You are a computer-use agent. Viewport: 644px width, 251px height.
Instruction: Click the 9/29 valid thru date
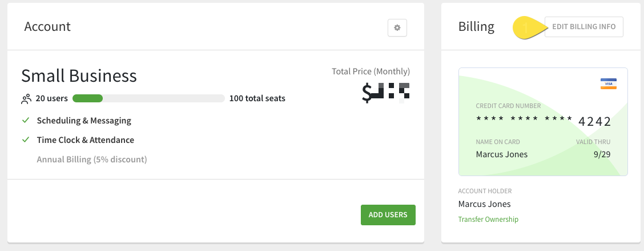coord(601,154)
